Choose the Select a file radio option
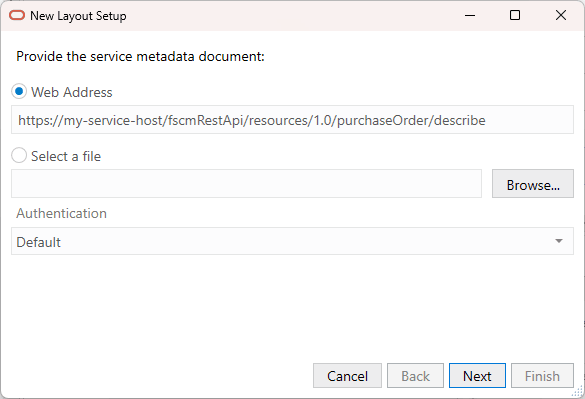This screenshot has height=399, width=585. pyautogui.click(x=19, y=156)
